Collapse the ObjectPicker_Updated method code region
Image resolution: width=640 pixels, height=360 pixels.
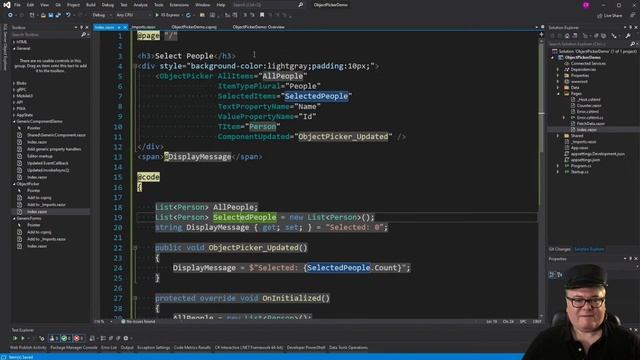click(135, 248)
